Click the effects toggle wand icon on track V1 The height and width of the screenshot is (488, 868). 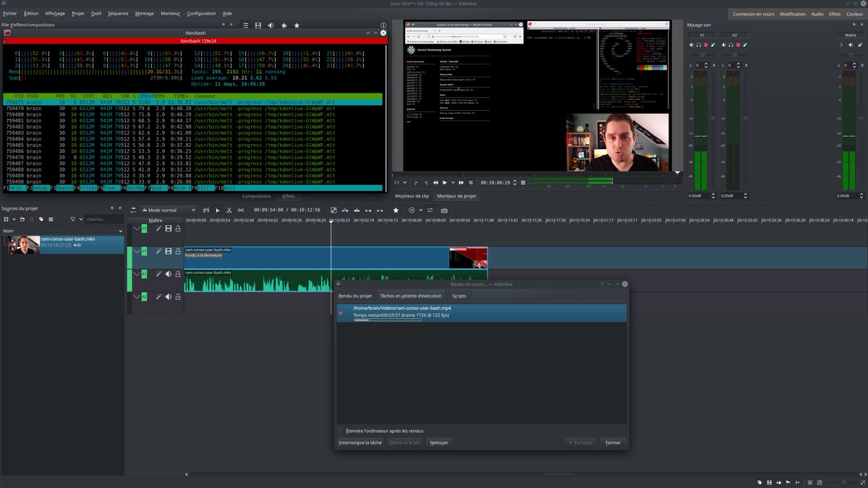(159, 251)
